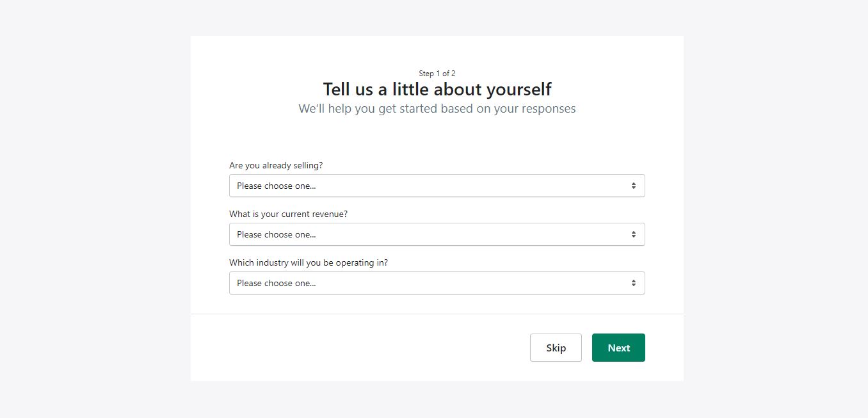The height and width of the screenshot is (418, 868).
Task: Click the up-down arrows on the industry dropdown
Action: coord(634,283)
